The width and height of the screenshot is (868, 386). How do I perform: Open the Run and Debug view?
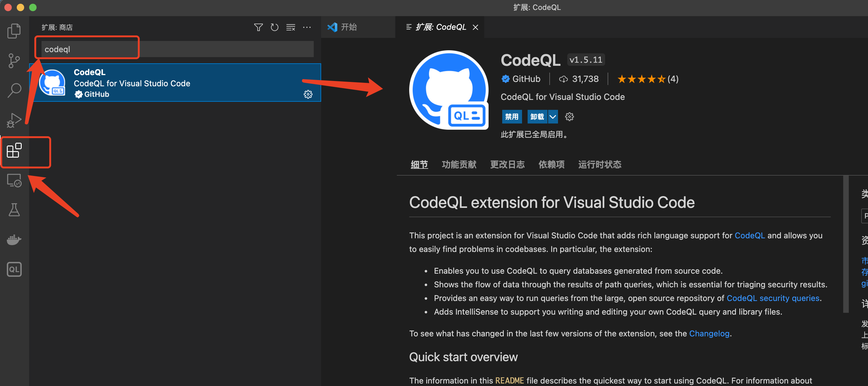tap(14, 120)
